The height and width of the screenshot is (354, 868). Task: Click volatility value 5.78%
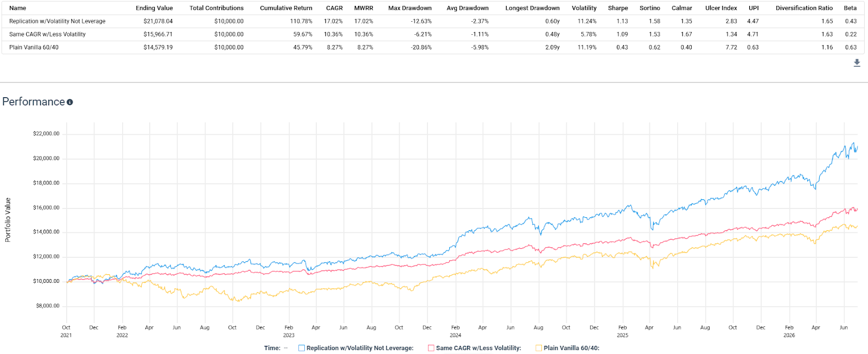coord(589,34)
